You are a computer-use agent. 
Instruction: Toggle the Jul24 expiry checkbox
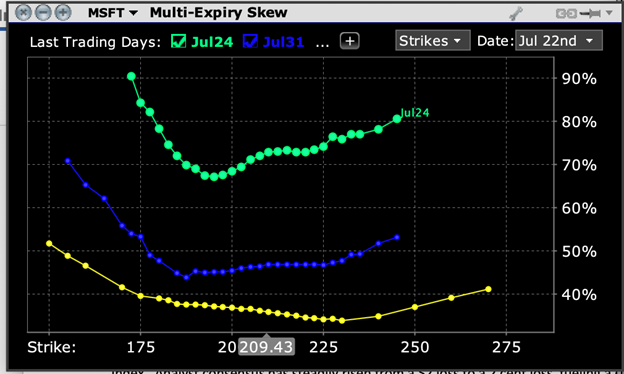click(178, 41)
